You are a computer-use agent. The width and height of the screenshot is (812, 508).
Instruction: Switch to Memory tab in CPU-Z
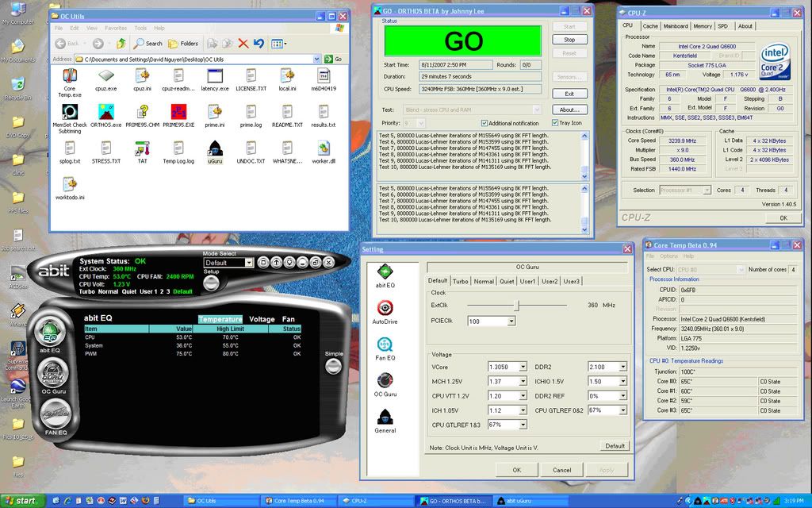pos(703,26)
